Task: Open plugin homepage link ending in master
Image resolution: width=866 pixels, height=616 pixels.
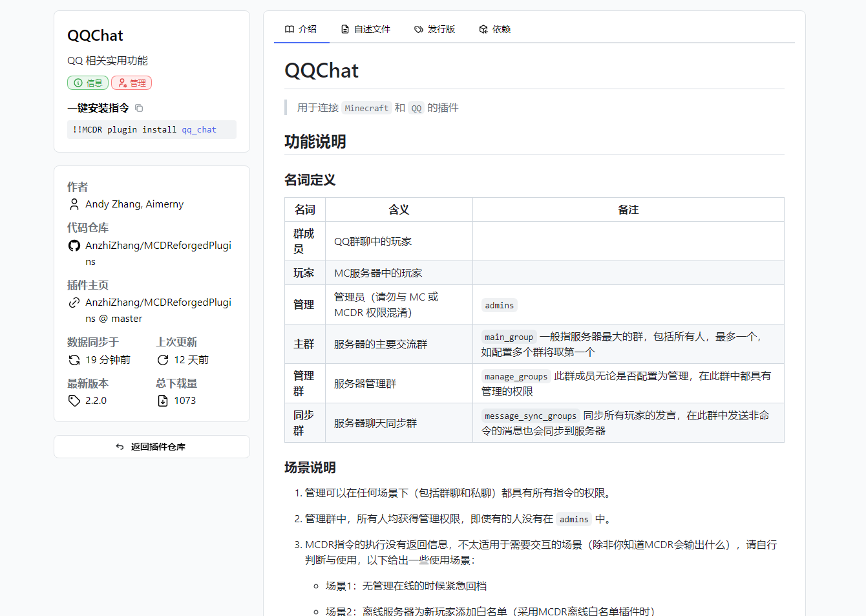Action: 158,310
